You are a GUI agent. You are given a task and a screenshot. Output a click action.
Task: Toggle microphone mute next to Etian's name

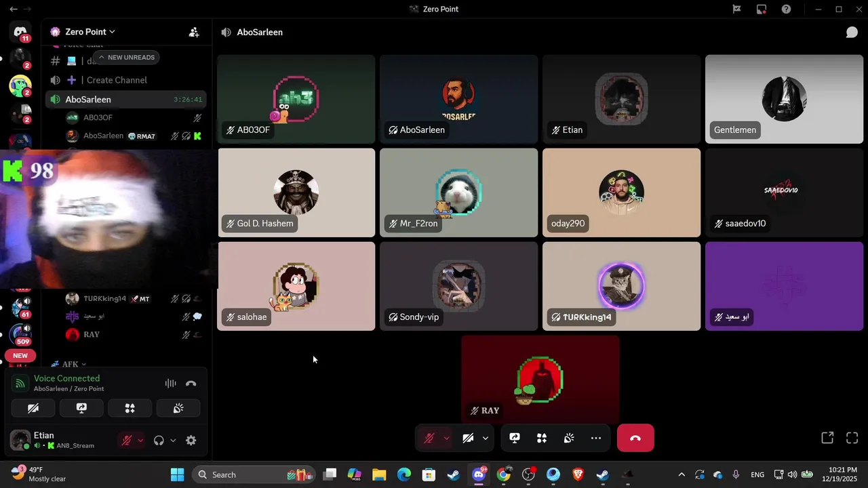point(126,441)
